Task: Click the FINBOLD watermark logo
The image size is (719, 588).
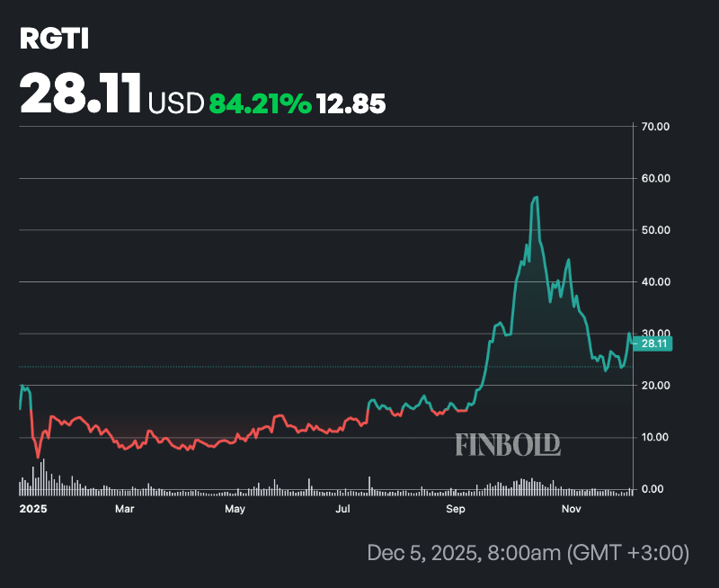Action: pyautogui.click(x=507, y=444)
